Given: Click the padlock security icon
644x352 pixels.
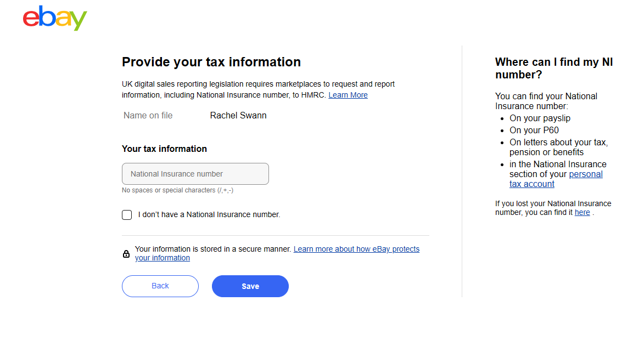Looking at the screenshot, I should pyautogui.click(x=126, y=254).
